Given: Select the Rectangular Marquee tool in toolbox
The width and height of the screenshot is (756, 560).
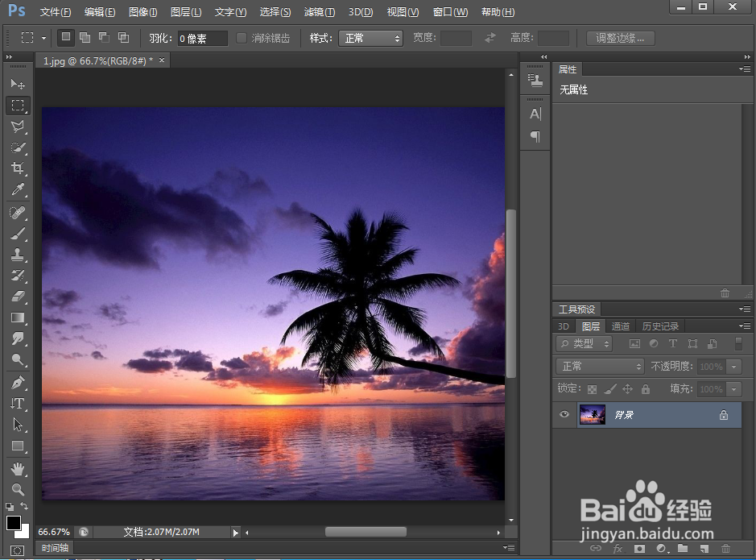Looking at the screenshot, I should (18, 105).
